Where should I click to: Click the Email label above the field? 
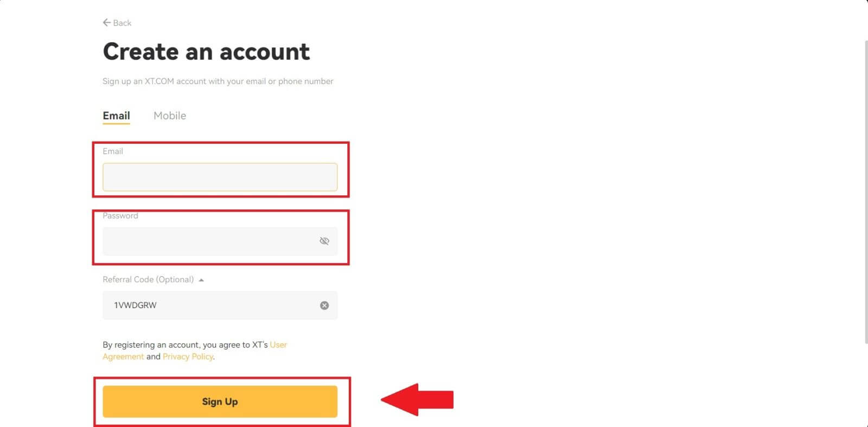point(113,151)
